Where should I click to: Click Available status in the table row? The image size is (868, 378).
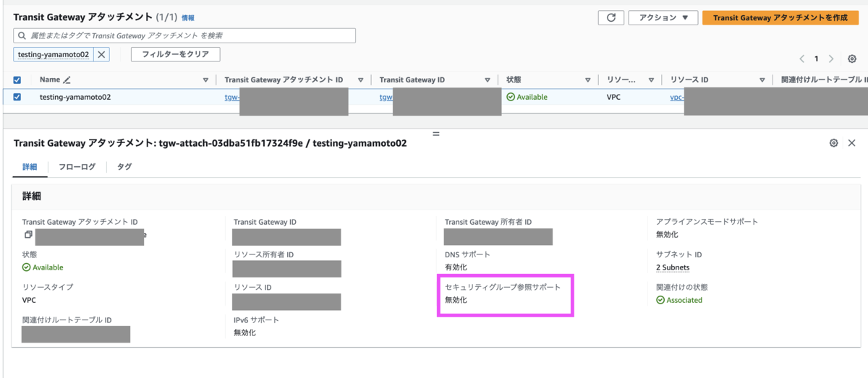pos(527,97)
